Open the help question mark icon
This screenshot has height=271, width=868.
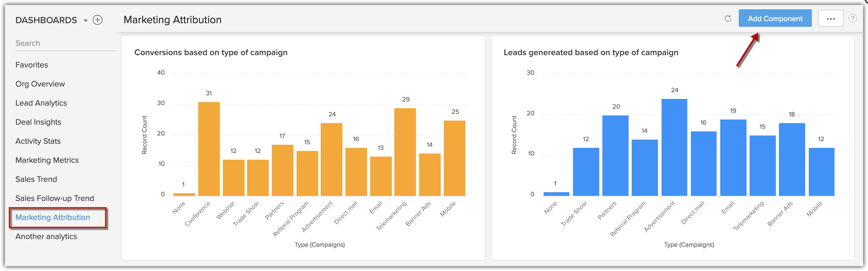coord(852,19)
